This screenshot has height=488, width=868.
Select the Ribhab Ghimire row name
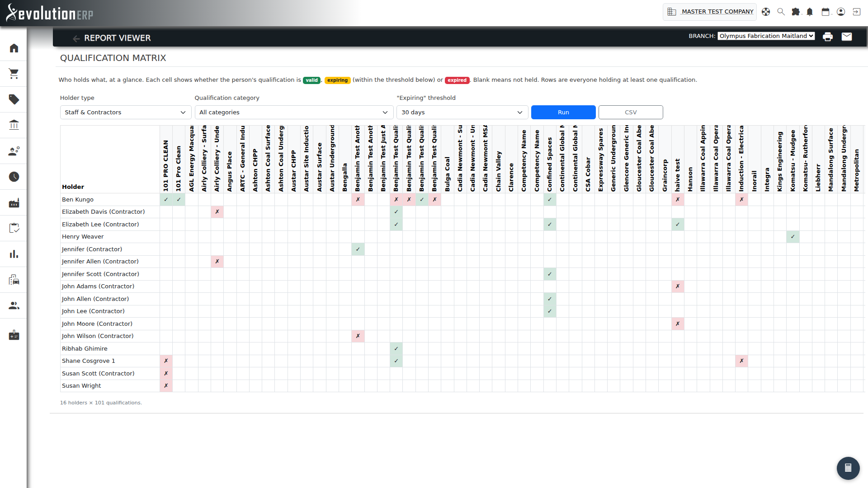[85, 349]
